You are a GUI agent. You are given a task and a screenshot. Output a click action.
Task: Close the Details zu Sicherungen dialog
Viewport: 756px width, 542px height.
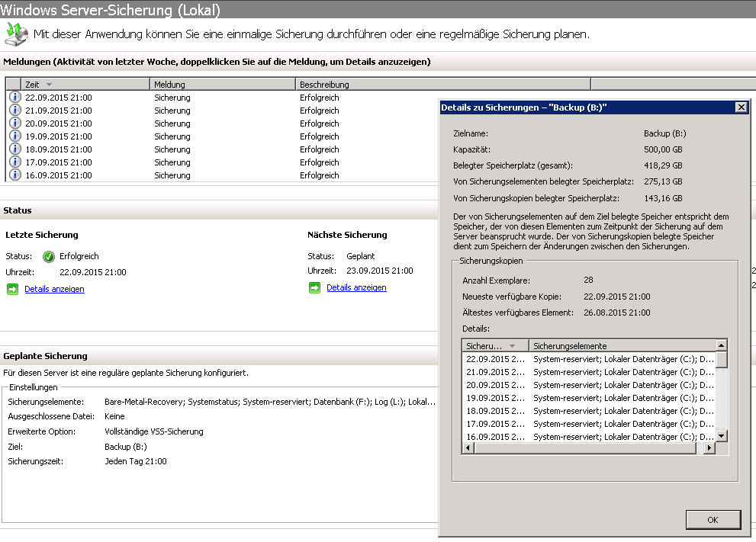pos(742,107)
